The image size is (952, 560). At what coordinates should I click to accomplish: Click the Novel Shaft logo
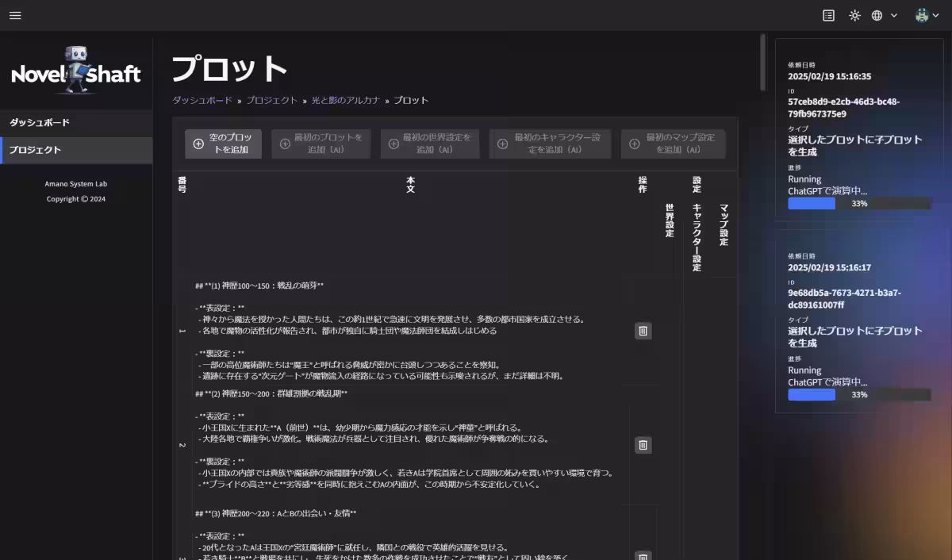(x=76, y=71)
